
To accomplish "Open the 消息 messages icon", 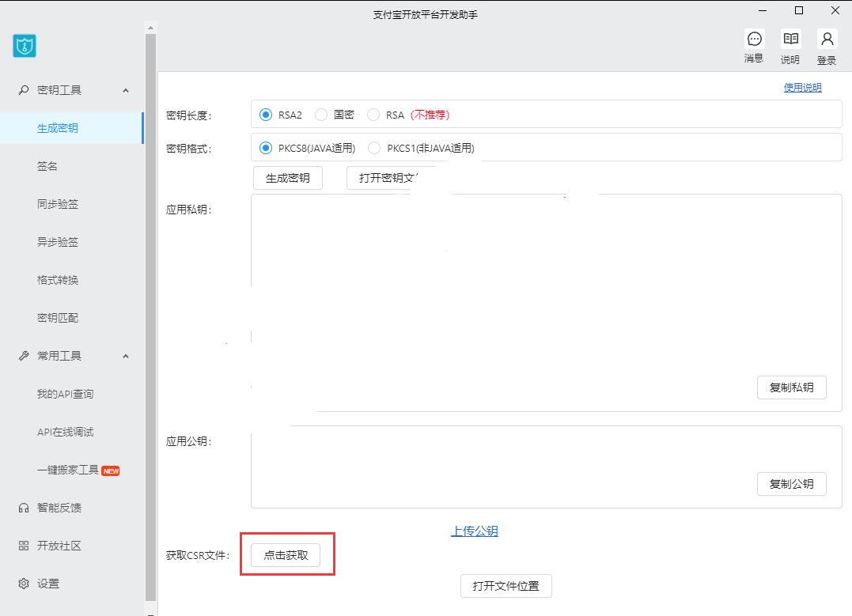I will [754, 40].
